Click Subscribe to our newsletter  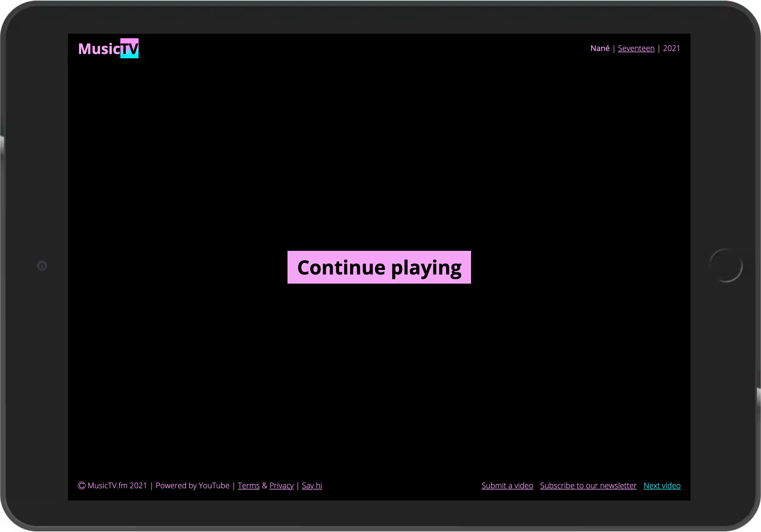[x=588, y=486]
